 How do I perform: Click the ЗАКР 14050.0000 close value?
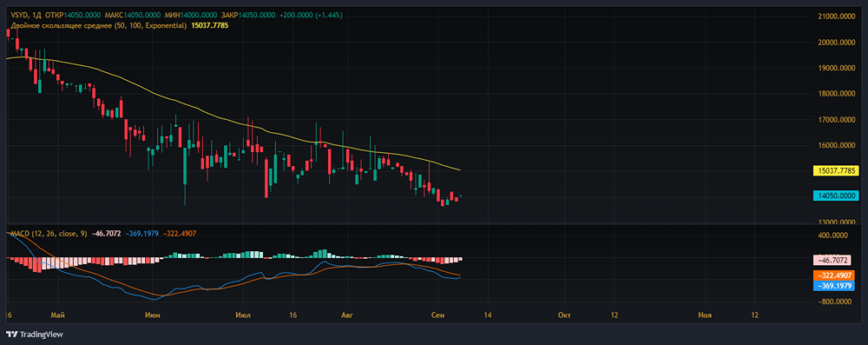click(x=248, y=16)
